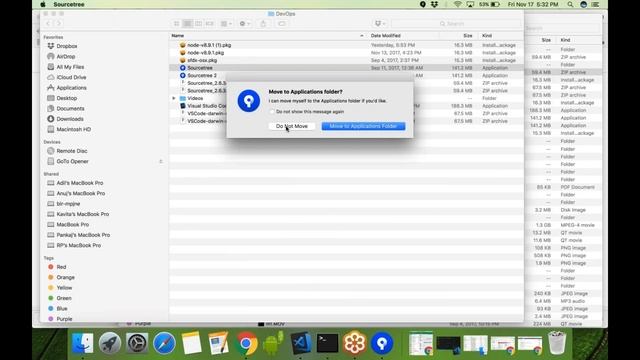Open the Apple menu

click(43, 4)
